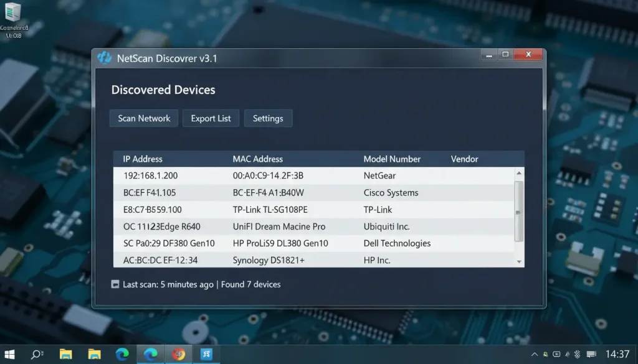Select the 192:168.1.200 cell
Screen dimensions: 638x364
coord(151,175)
